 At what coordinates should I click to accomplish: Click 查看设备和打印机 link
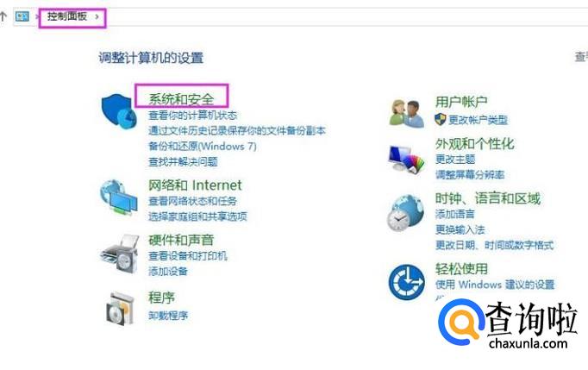(x=188, y=256)
